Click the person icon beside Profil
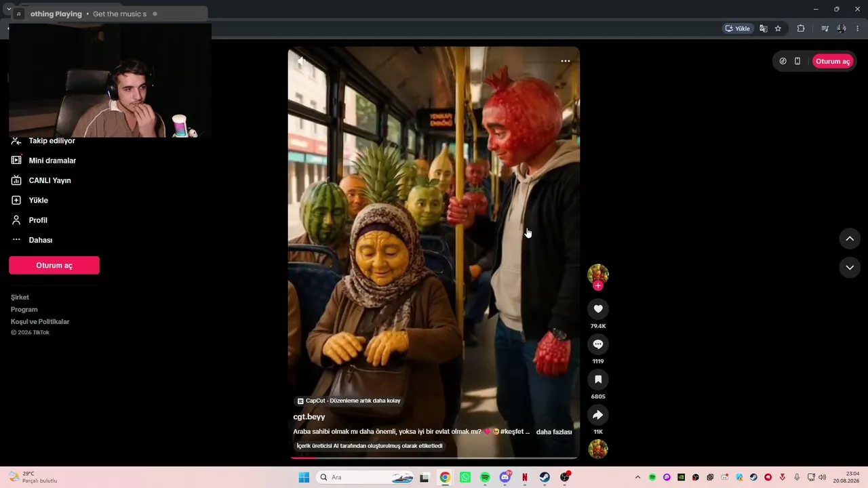This screenshot has width=868, height=488. click(x=16, y=220)
